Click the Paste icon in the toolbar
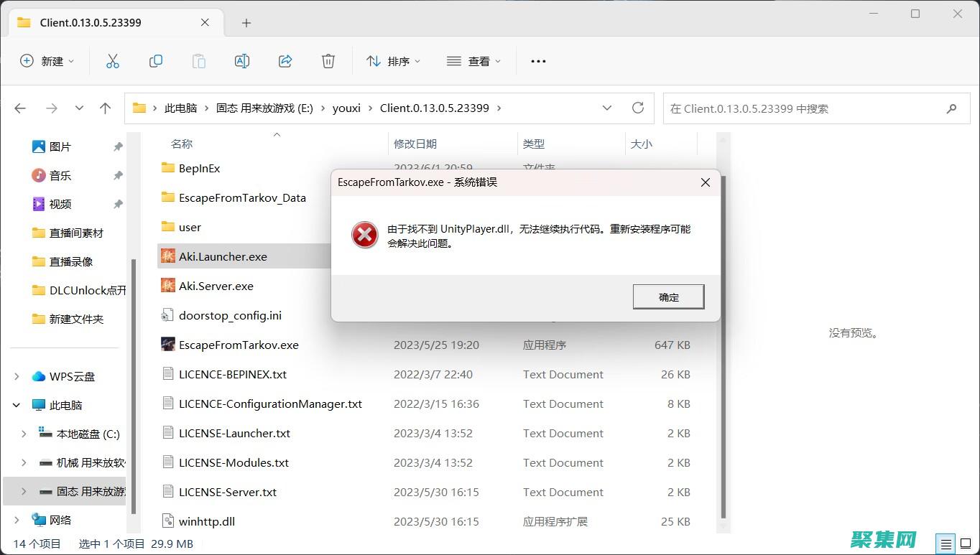Image resolution: width=980 pixels, height=555 pixels. click(x=198, y=61)
